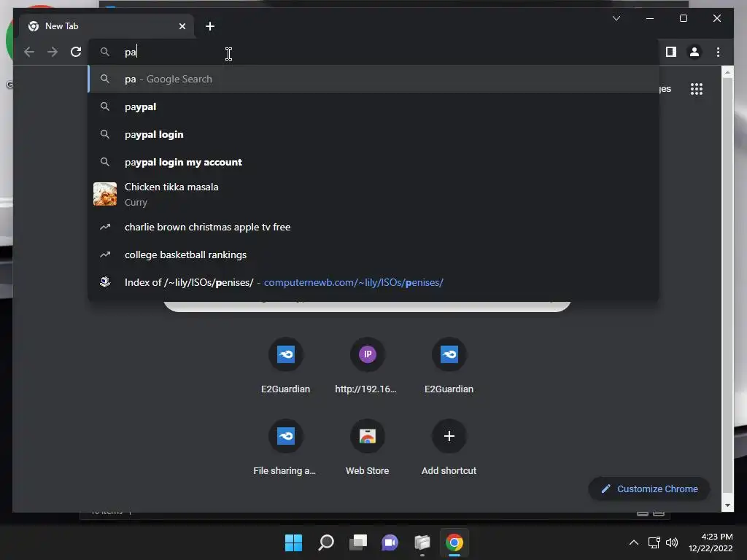The image size is (747, 560).
Task: Click the Customize Chrome button
Action: [x=649, y=489]
